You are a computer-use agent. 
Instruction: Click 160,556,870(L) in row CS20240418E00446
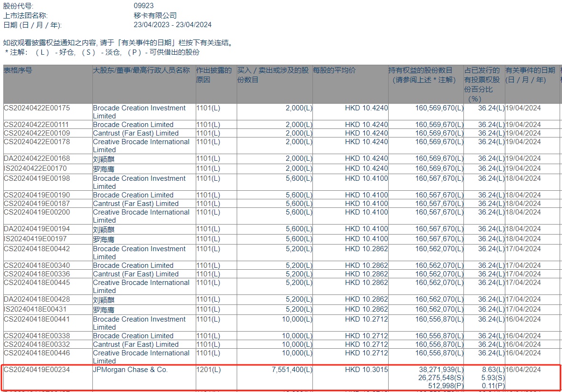[x=440, y=353]
